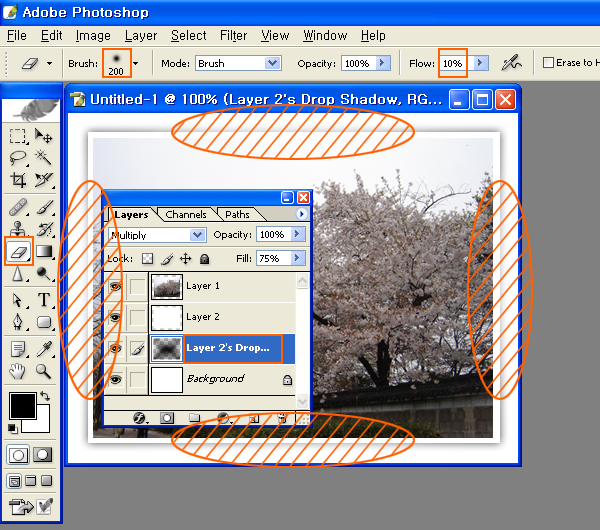Open the Edit menu
This screenshot has width=600, height=530.
pos(51,36)
